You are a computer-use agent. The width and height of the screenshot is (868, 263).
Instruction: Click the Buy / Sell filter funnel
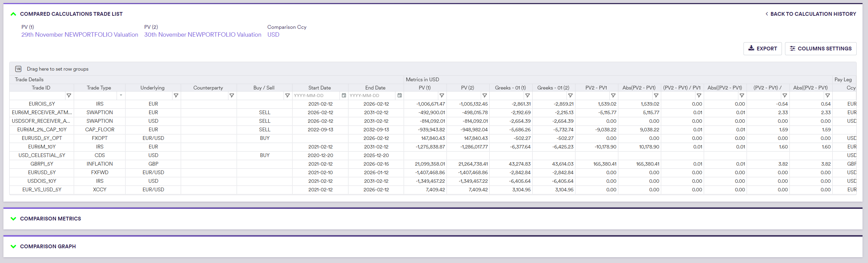tap(287, 96)
